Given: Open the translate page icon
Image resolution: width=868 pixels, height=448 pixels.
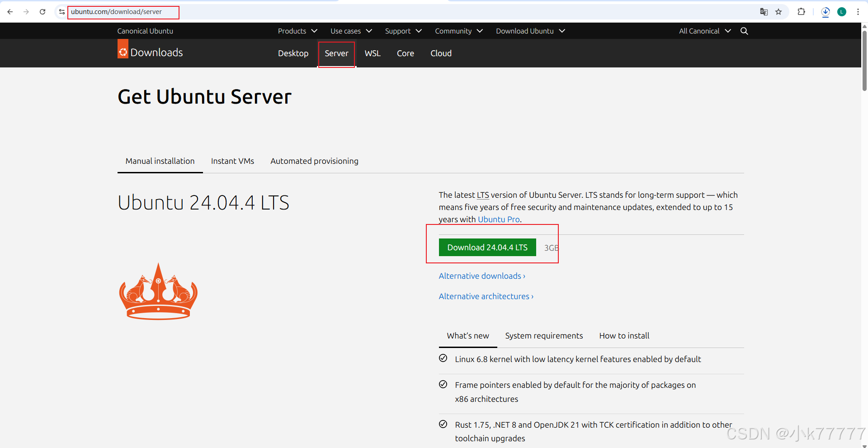Looking at the screenshot, I should 764,12.
